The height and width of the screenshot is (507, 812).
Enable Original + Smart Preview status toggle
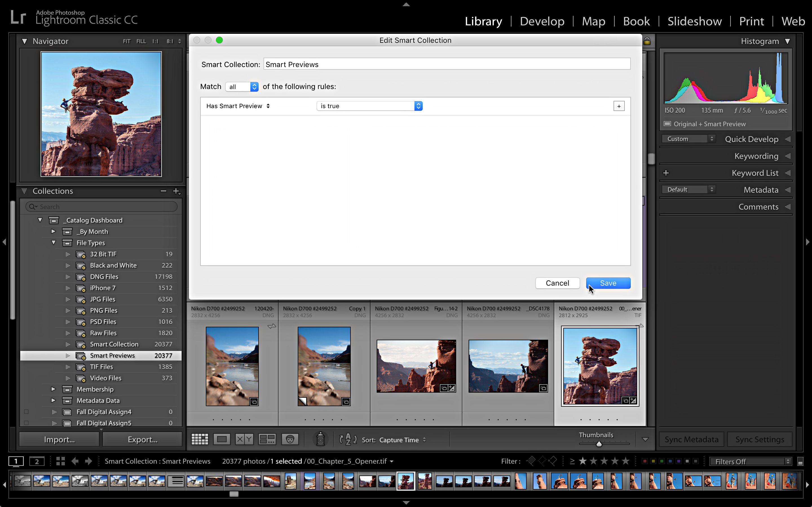[x=667, y=124]
